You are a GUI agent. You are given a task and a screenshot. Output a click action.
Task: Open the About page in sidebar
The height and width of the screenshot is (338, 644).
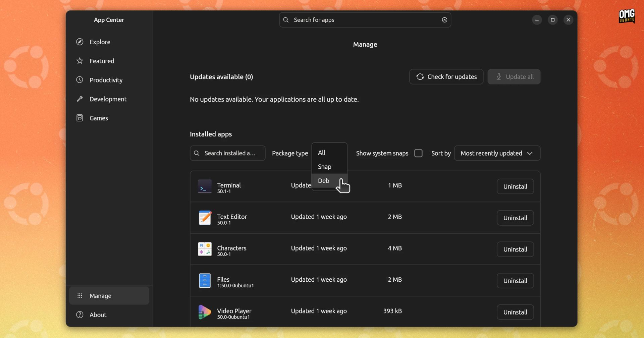tap(98, 315)
